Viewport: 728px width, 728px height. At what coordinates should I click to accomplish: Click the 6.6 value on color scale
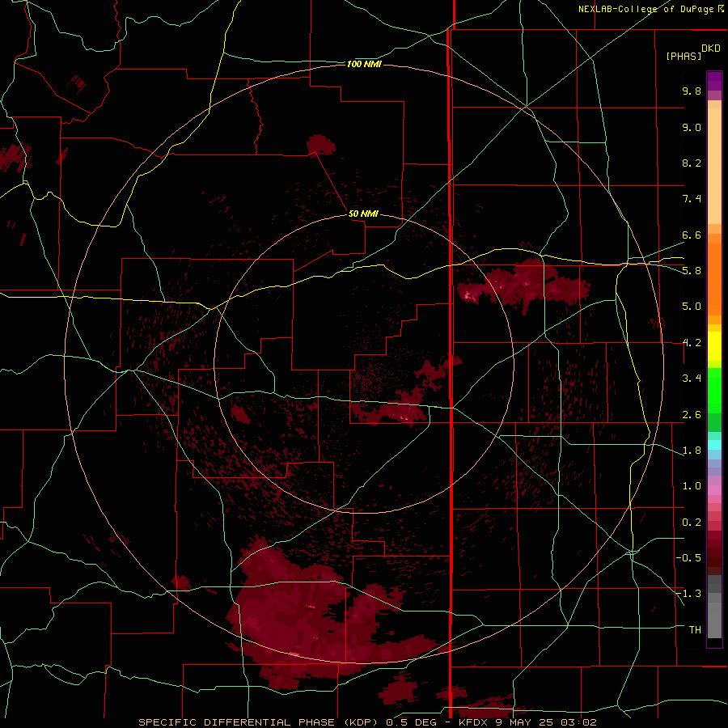(692, 235)
